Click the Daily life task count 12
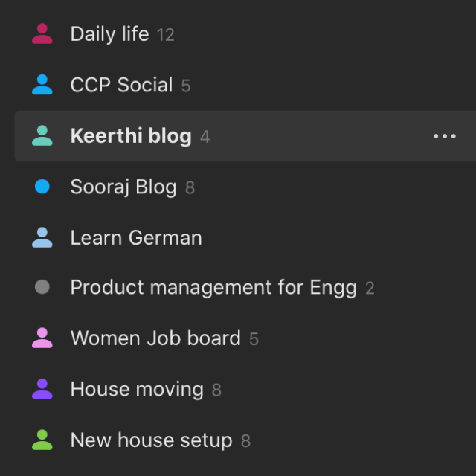 coord(166,35)
